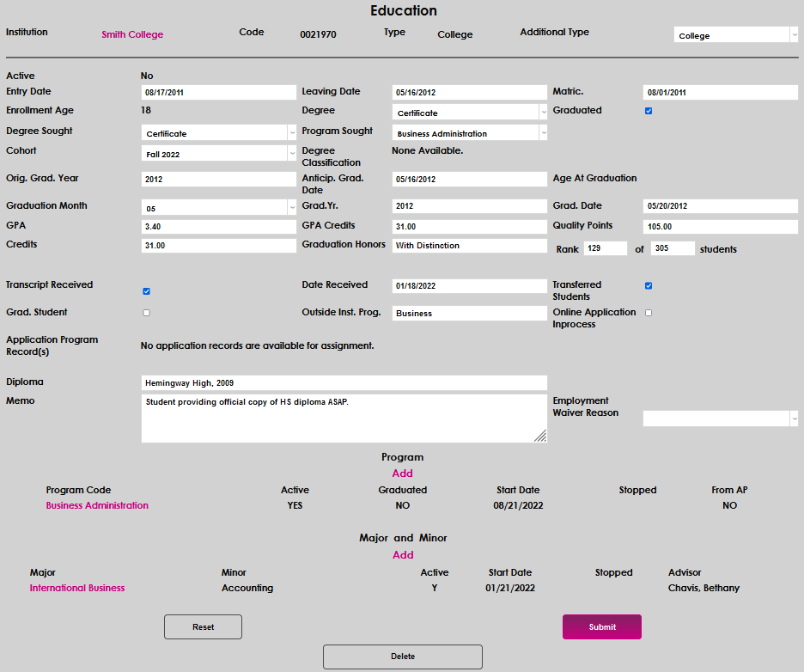Expand the Degree dropdown
The image size is (804, 672).
[x=470, y=113]
